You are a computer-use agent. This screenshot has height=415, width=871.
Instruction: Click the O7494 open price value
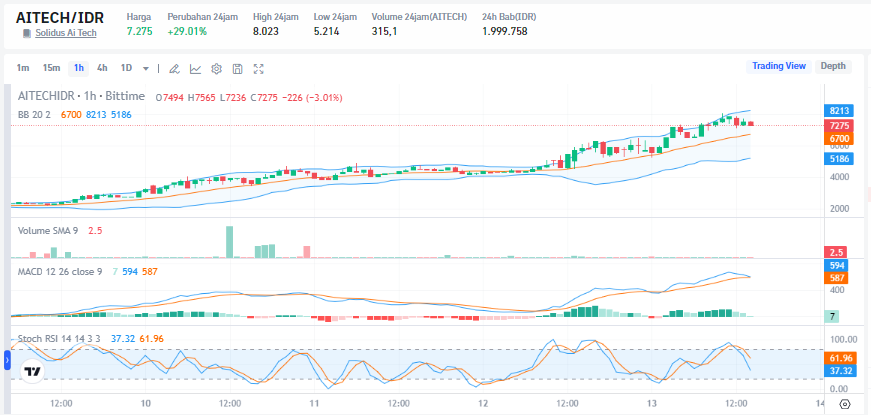pos(170,97)
